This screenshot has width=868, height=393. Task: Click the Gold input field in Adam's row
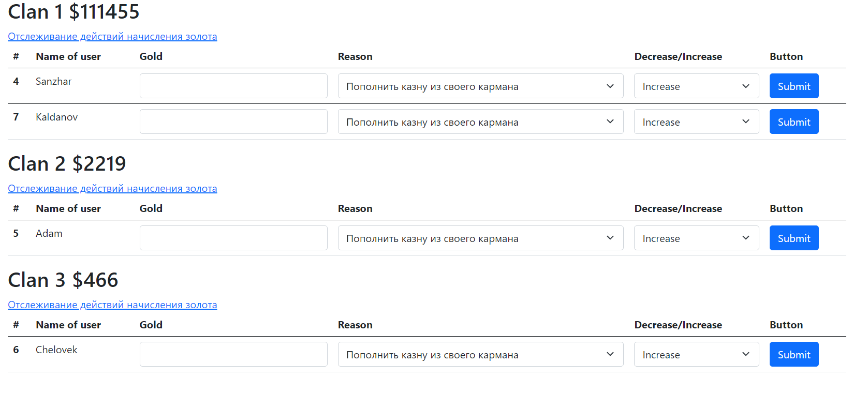(x=233, y=238)
